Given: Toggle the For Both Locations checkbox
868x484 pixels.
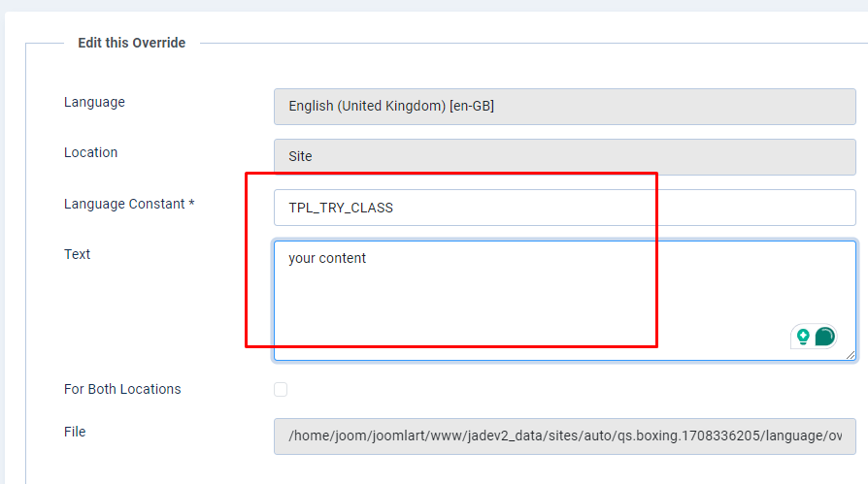Looking at the screenshot, I should tap(281, 389).
